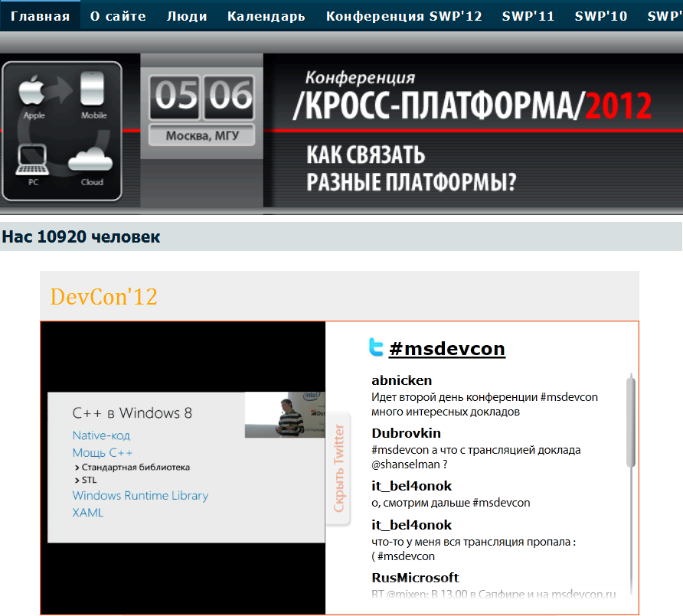This screenshot has width=683, height=616.
Task: Click the PC laptop icon
Action: coord(32,159)
